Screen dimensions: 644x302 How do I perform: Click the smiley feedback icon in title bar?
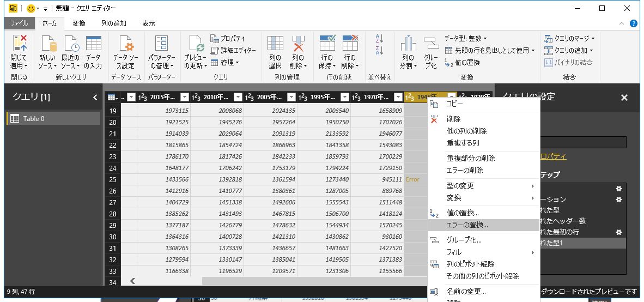point(31,8)
